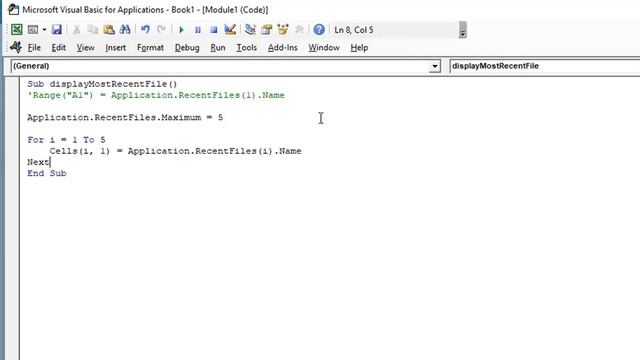This screenshot has width=640, height=360.
Task: Save the workbook with the disk icon
Action: 57,30
